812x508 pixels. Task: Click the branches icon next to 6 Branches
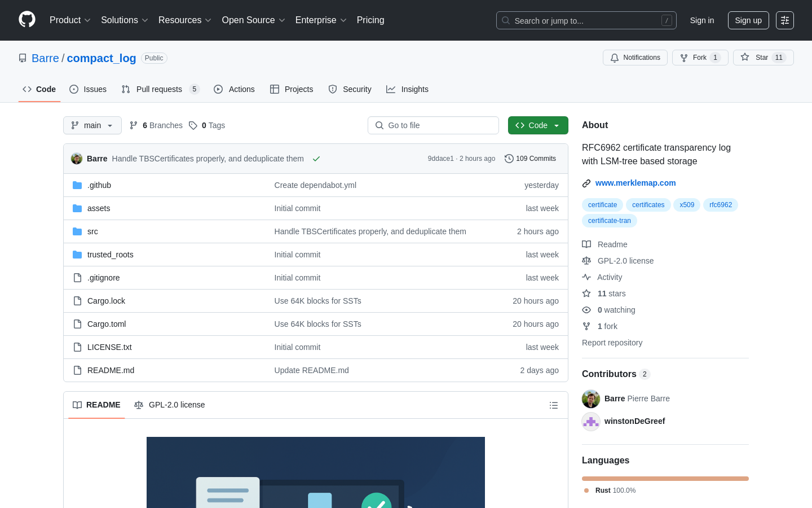pyautogui.click(x=134, y=125)
